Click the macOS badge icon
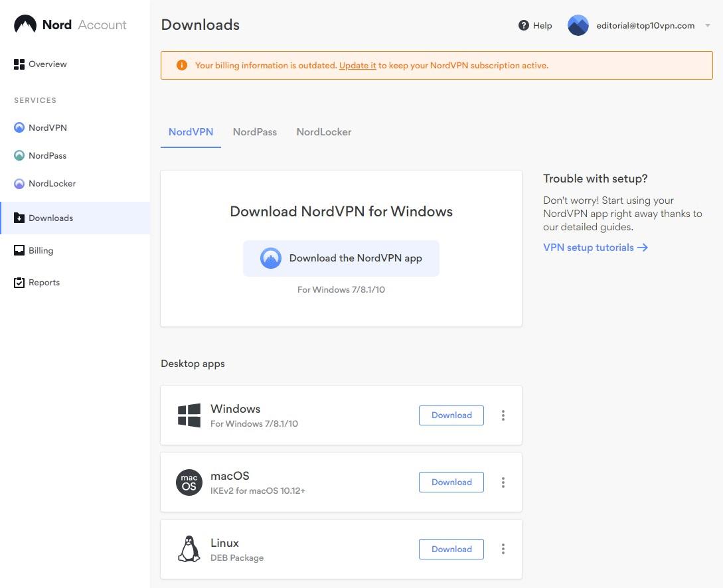Viewport: 723px width, 588px height. click(189, 482)
